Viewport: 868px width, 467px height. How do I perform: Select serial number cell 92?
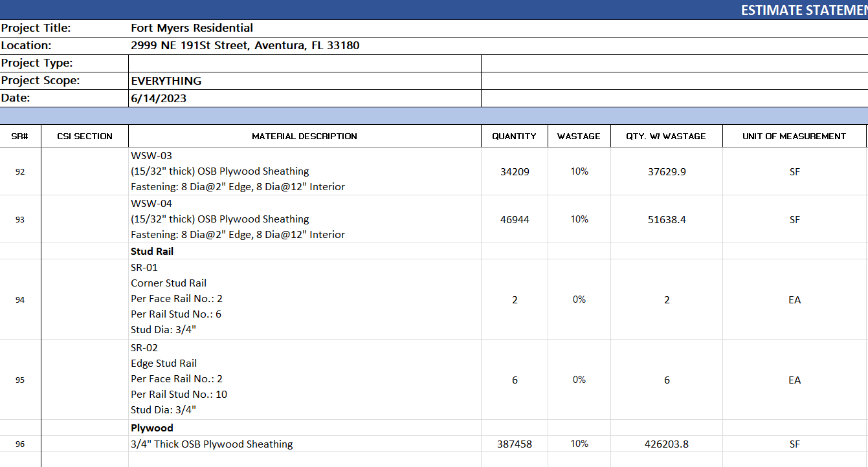click(20, 171)
